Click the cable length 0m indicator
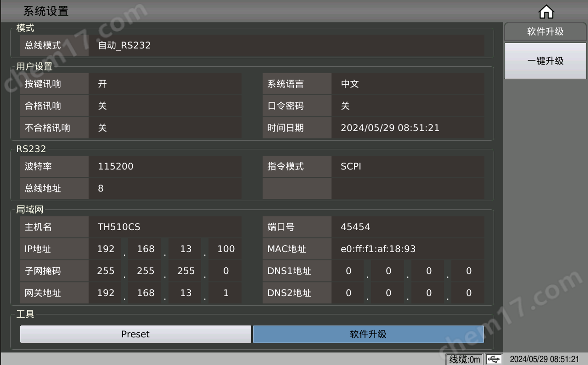Viewport: 588px width, 365px height. (x=464, y=359)
